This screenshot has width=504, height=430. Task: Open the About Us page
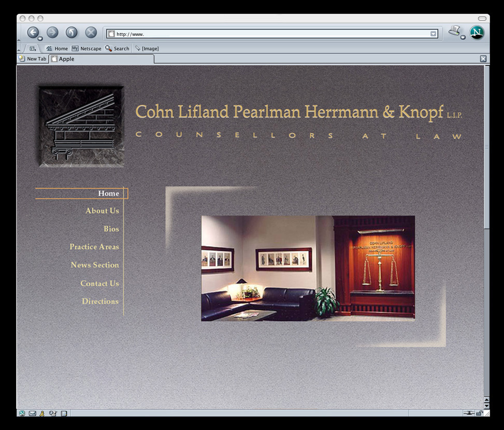coord(102,211)
